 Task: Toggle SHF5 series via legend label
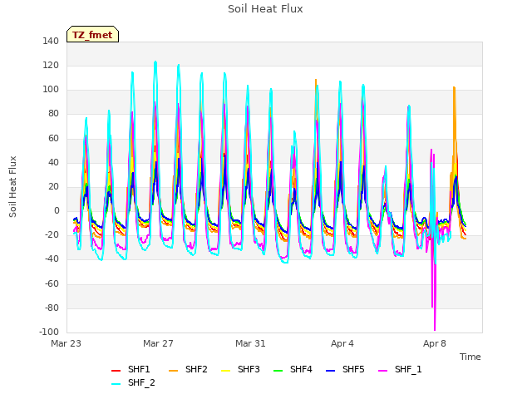(x=353, y=369)
